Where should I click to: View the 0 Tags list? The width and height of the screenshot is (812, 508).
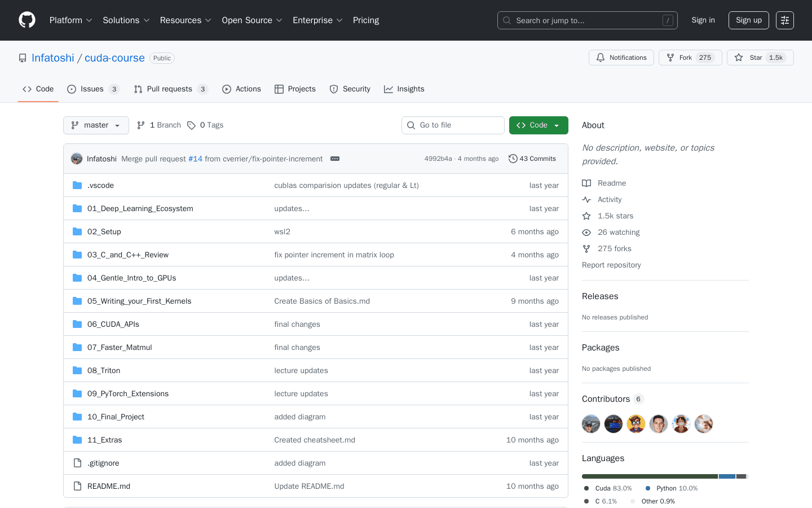tap(205, 125)
